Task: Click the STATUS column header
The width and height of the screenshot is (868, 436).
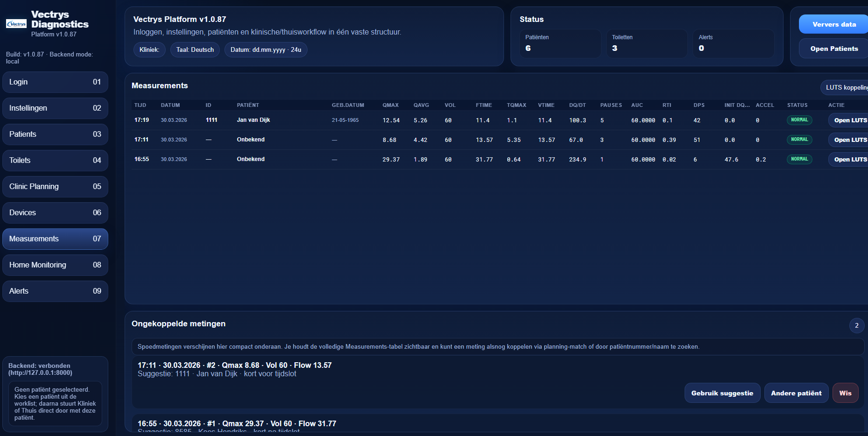Action: pyautogui.click(x=797, y=105)
